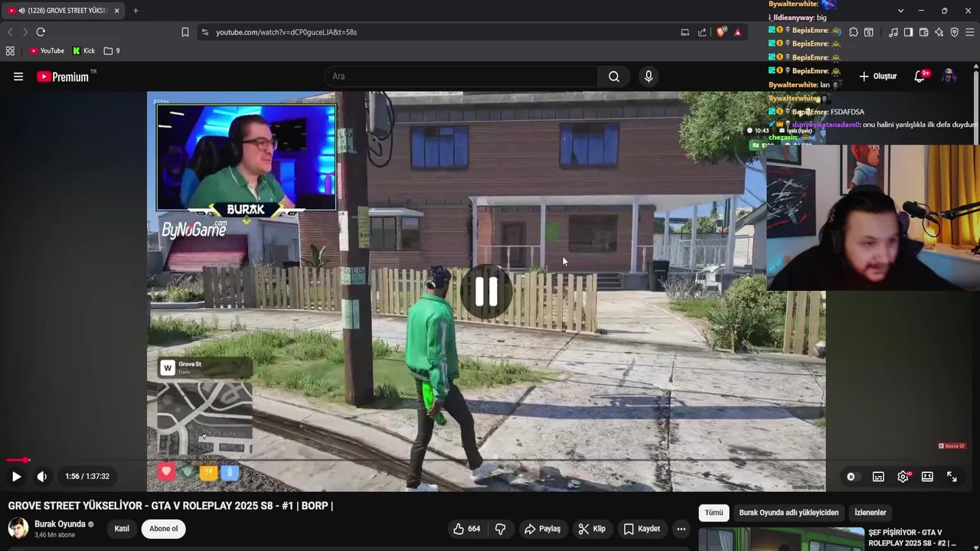Open browser main hamburger menu
Viewport: 980px width, 551px height.
coord(970,32)
